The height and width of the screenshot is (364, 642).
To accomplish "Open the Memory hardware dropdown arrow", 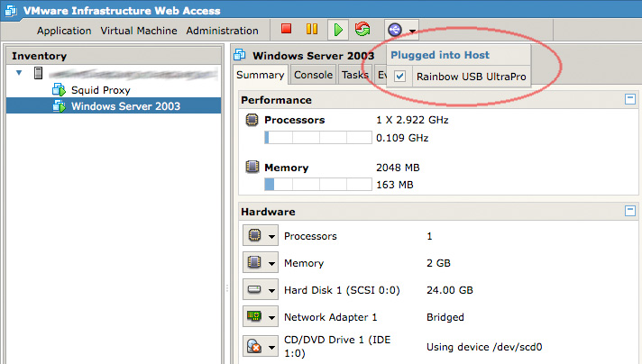I will pyautogui.click(x=272, y=264).
